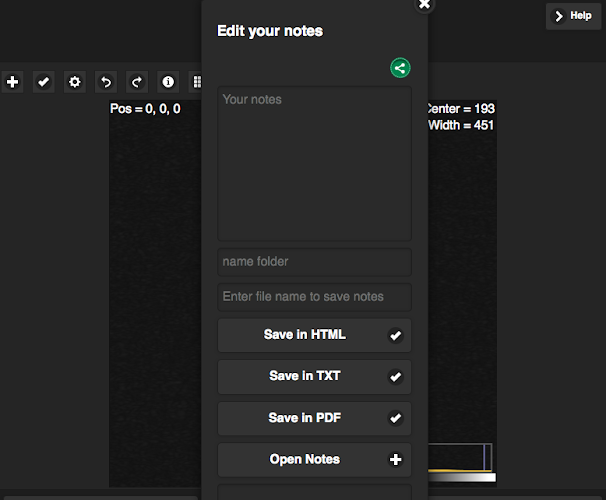Viewport: 606px width, 500px height.
Task: Click the file name field to save notes
Action: (314, 297)
